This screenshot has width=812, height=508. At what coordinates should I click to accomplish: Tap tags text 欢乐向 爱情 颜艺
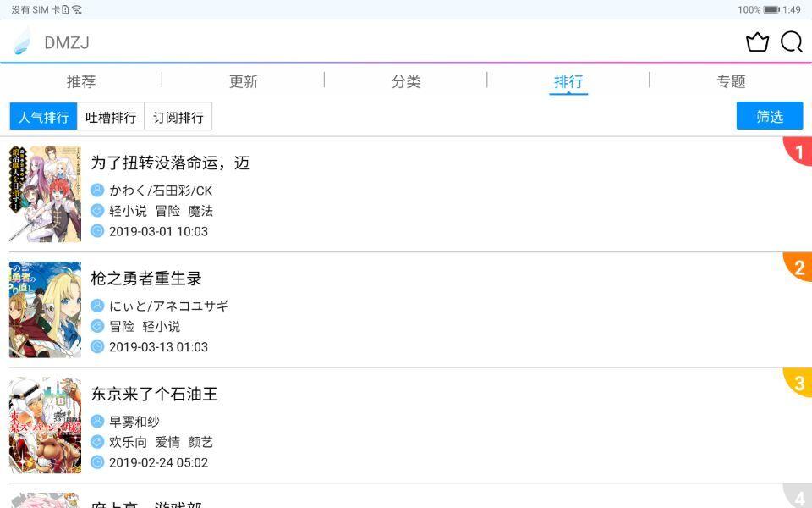(x=161, y=442)
